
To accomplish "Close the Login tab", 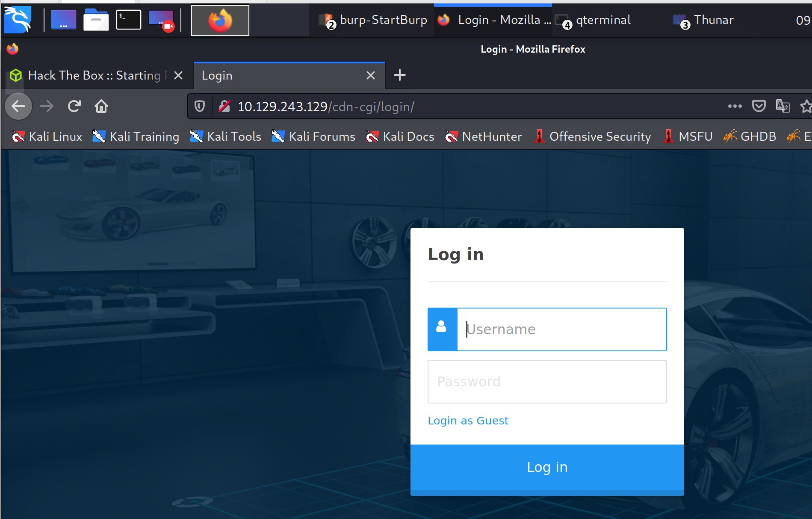I will (x=371, y=76).
